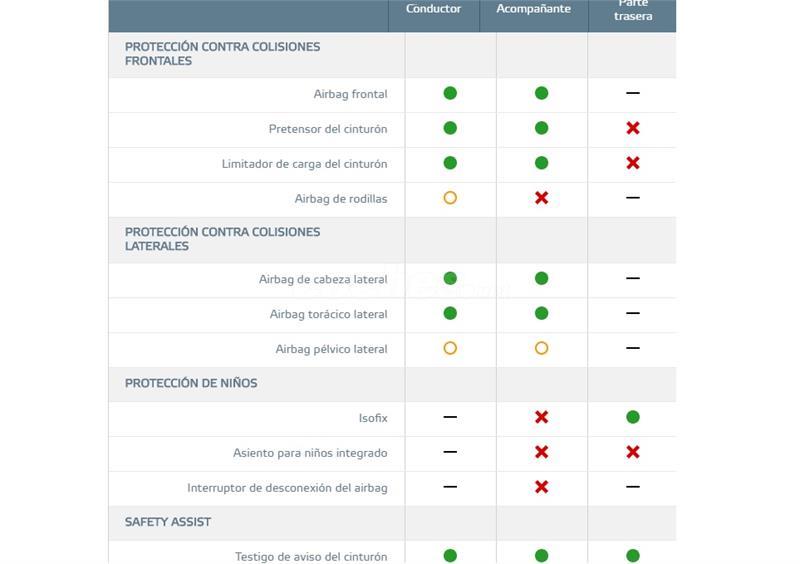Click green dot for rear Testigo de aviso
800x564 pixels.
click(633, 556)
